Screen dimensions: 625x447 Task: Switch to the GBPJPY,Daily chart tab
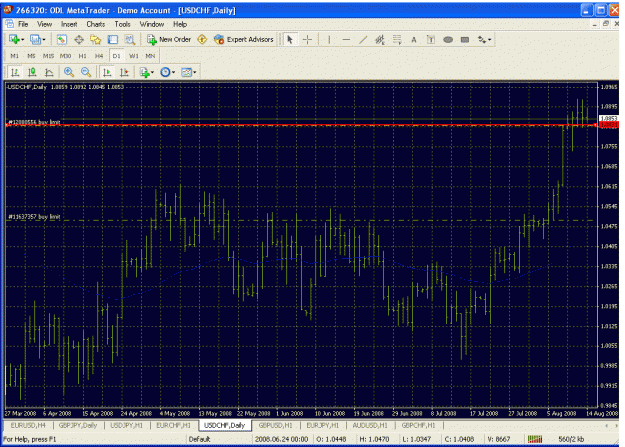78,425
